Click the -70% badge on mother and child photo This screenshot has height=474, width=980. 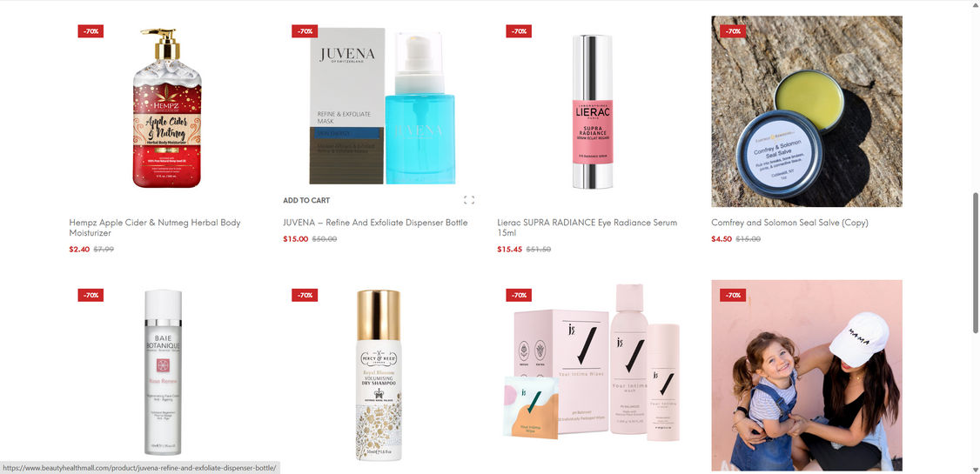tap(733, 295)
